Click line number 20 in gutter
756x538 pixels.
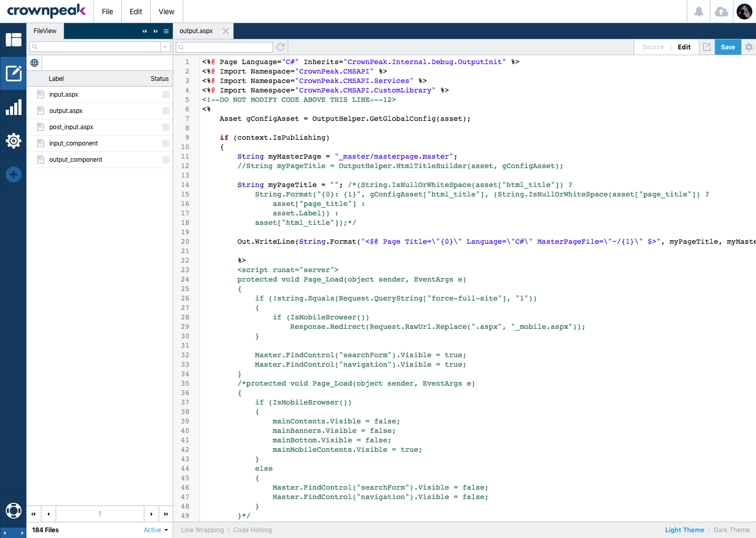point(185,242)
